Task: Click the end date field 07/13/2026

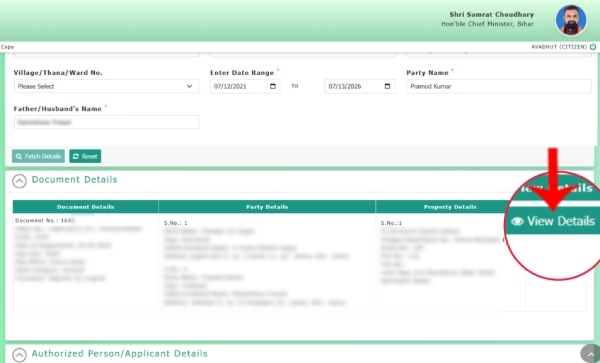Action: tap(360, 86)
